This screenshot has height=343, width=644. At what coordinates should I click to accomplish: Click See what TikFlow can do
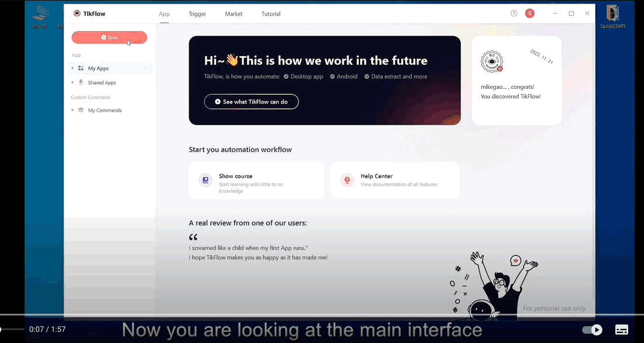pos(251,101)
